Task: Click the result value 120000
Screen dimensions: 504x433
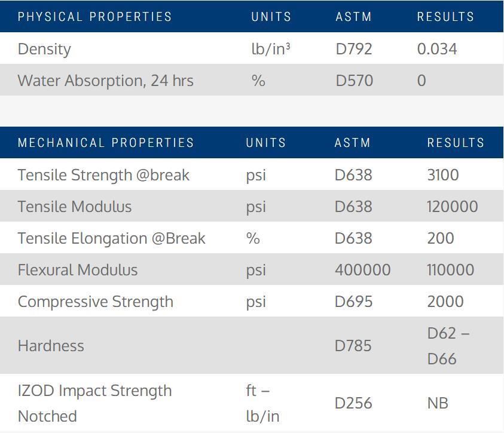Action: 452,207
